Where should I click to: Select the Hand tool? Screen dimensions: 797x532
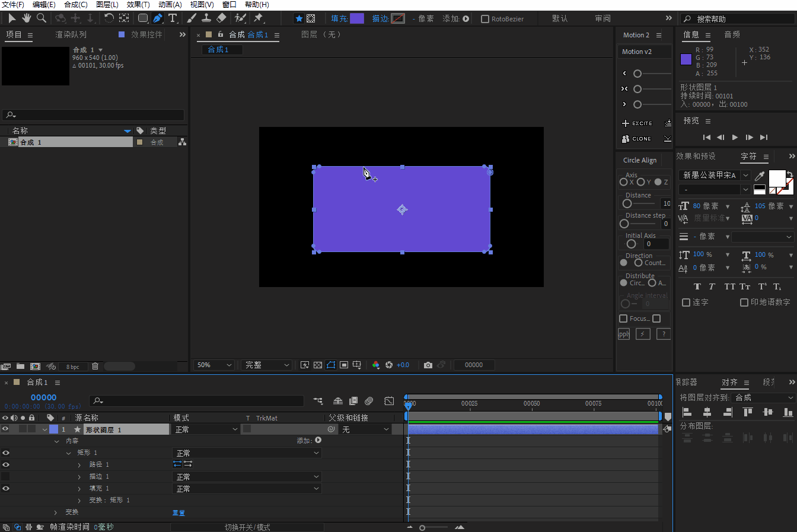27,18
